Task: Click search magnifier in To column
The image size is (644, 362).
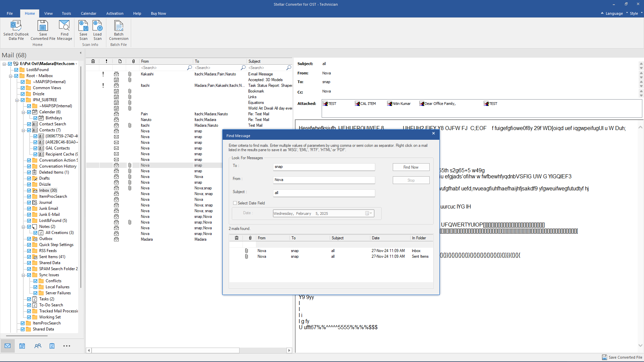Action: 243,68
